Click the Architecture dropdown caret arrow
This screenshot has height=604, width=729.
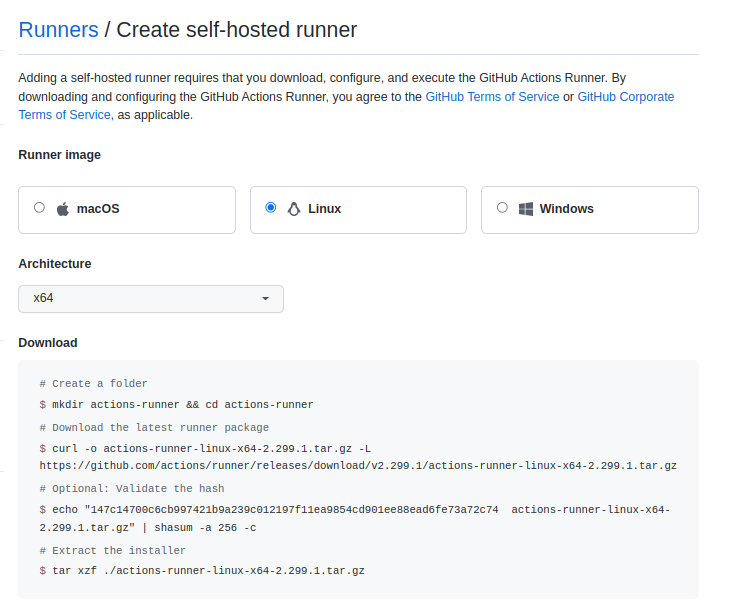click(265, 299)
